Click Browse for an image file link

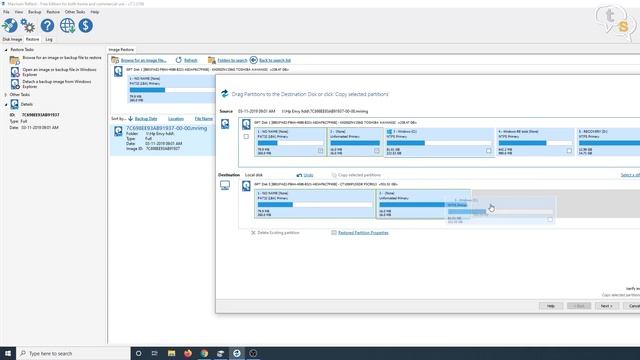(144, 60)
